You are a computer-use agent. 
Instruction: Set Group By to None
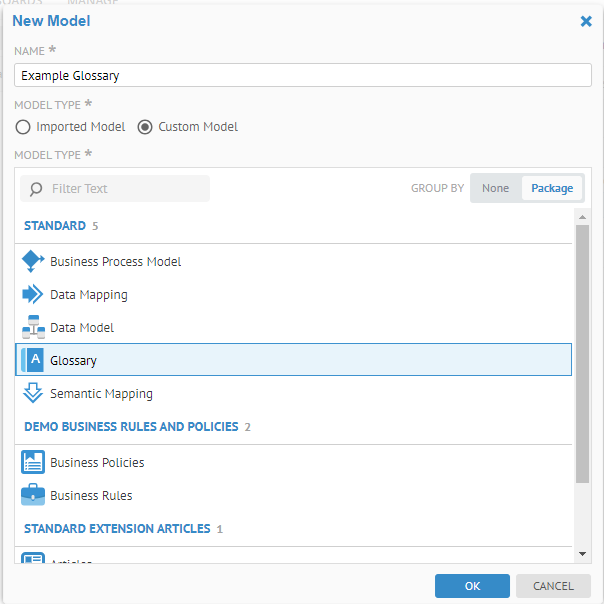(x=495, y=188)
